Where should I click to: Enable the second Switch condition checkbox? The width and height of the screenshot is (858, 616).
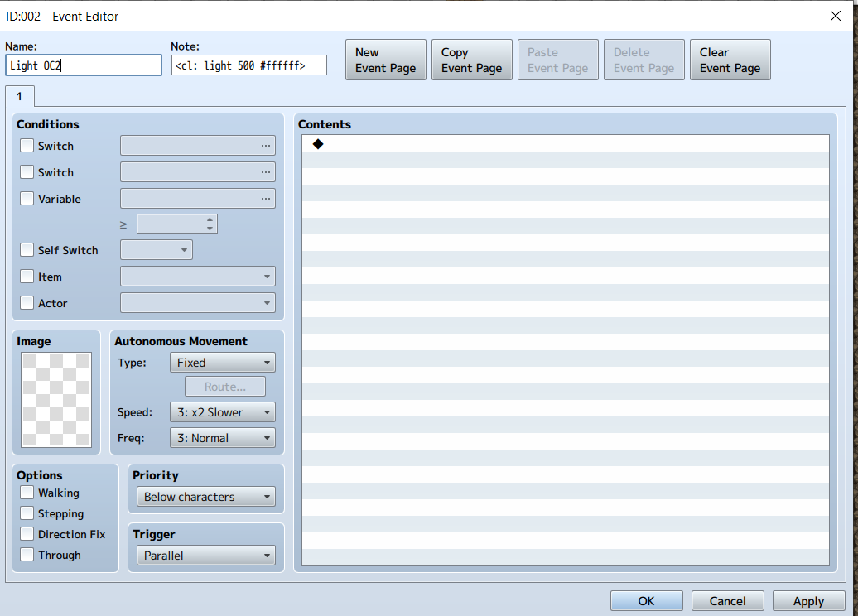click(27, 171)
